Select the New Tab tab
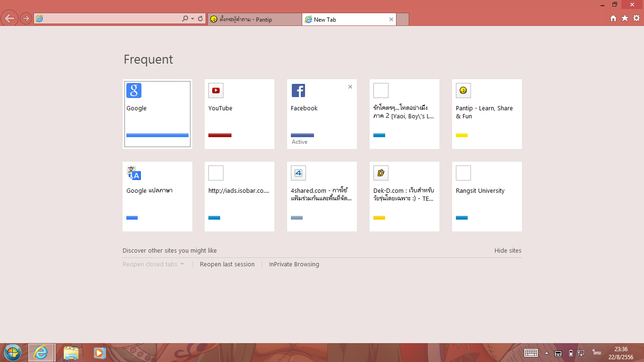 pos(349,19)
